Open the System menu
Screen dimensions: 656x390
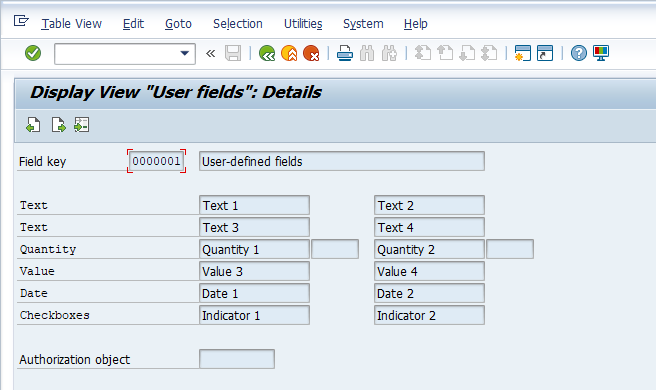(x=363, y=24)
